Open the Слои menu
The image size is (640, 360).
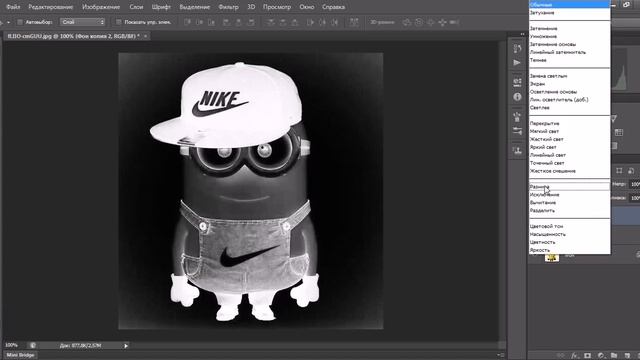pos(136,7)
